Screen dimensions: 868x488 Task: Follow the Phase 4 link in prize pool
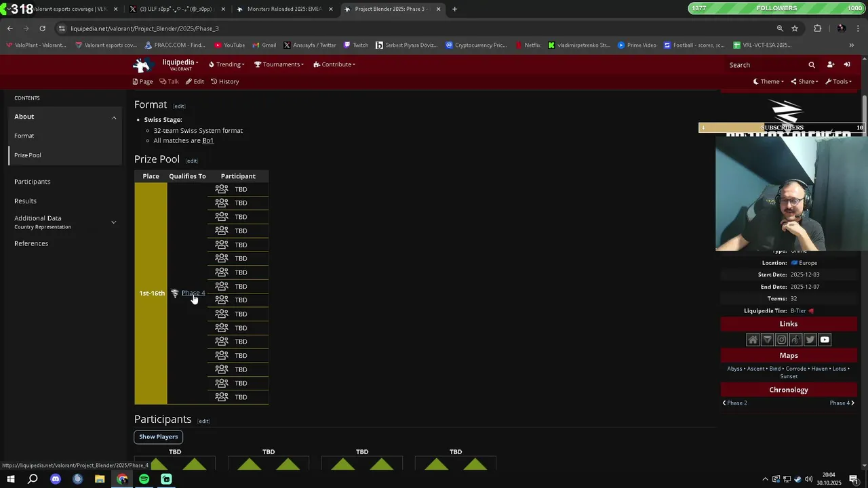click(193, 293)
